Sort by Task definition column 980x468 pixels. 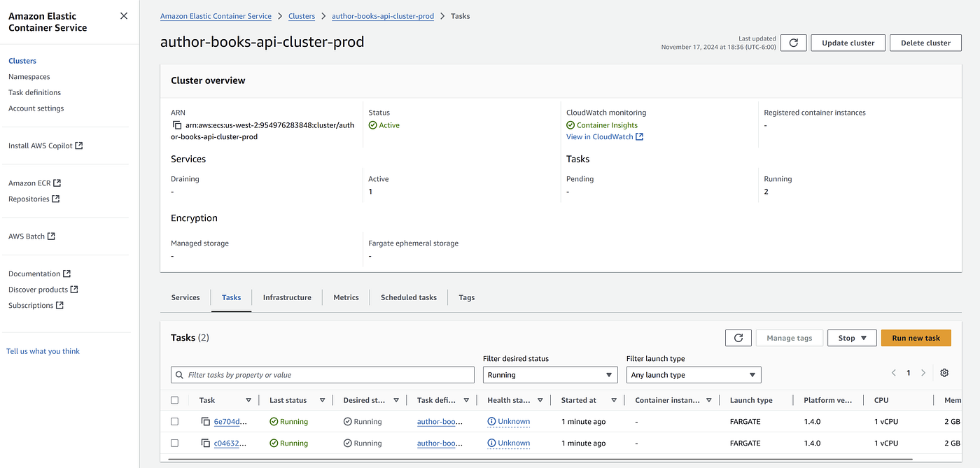(466, 400)
